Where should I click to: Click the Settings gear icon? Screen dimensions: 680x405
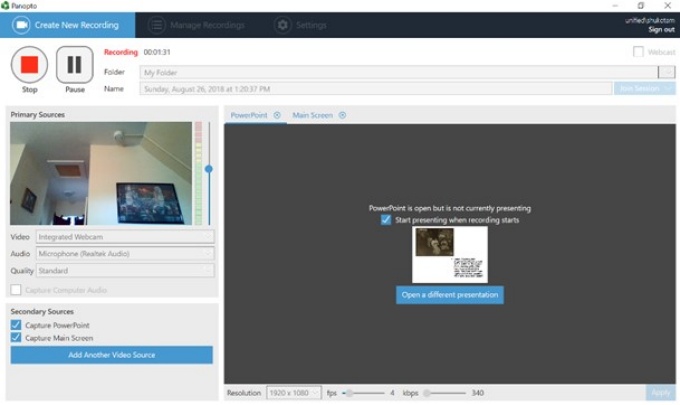point(283,25)
